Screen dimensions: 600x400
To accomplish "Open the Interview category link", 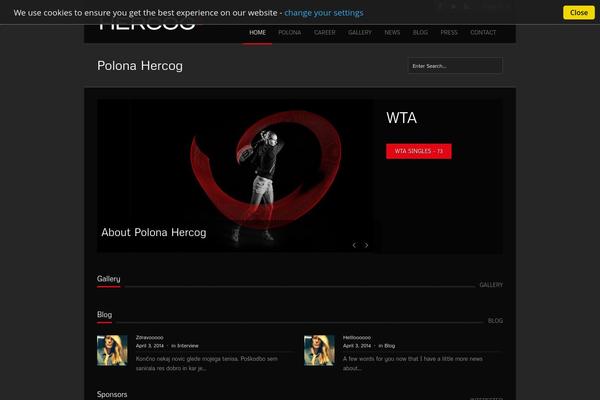I will [188, 346].
